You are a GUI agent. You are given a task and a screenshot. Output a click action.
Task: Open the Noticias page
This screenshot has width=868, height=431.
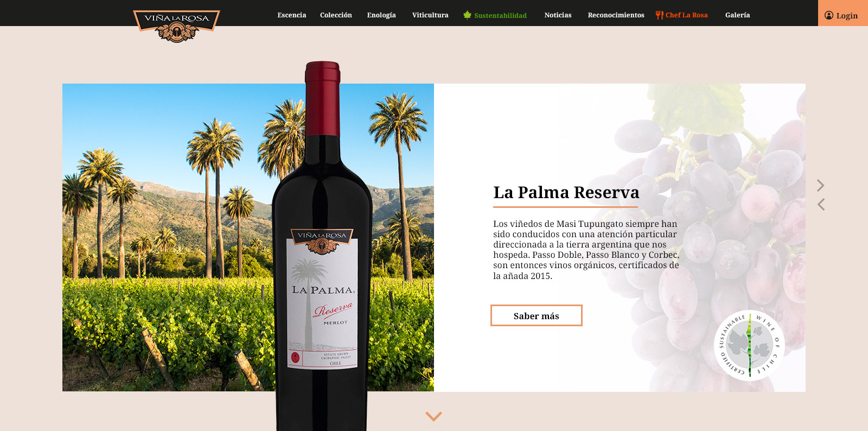558,15
